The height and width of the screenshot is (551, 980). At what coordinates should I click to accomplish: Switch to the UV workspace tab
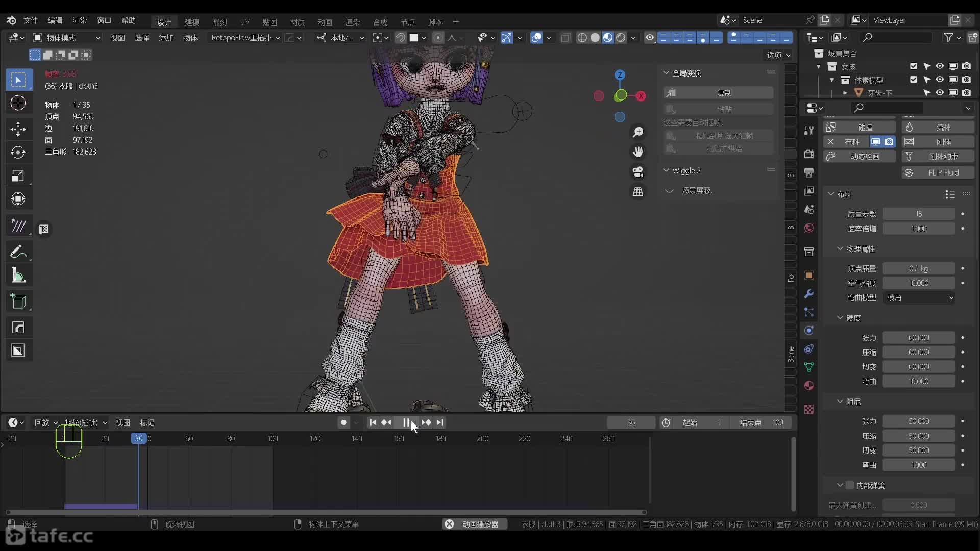click(x=245, y=22)
